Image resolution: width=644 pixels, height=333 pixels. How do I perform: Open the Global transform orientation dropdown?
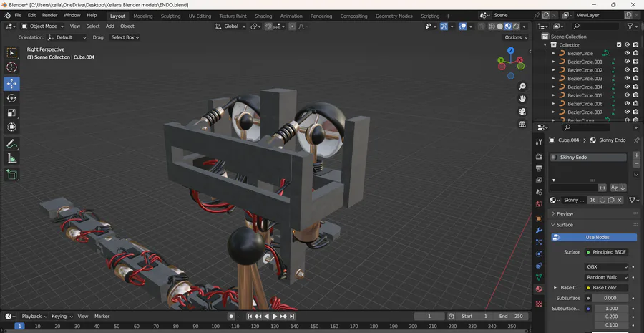pyautogui.click(x=231, y=26)
